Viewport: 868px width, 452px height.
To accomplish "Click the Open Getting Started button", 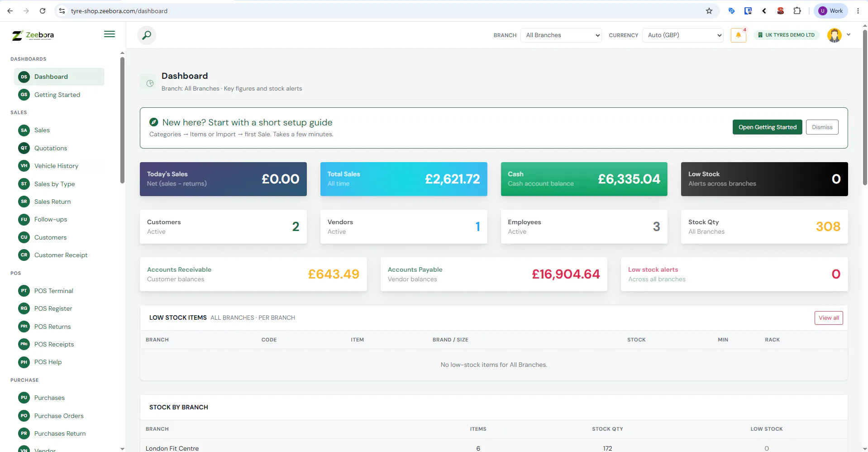I will tap(767, 127).
